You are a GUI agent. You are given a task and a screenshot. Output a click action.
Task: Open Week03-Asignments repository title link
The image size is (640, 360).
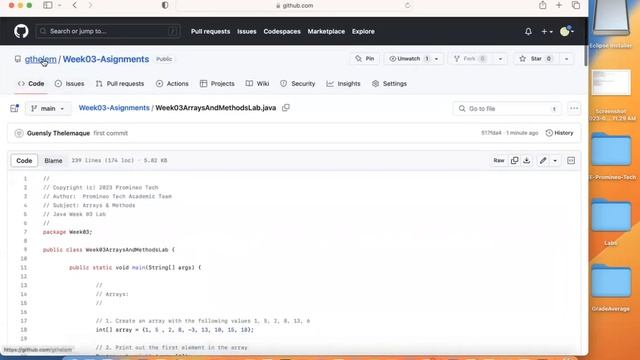pos(106,59)
